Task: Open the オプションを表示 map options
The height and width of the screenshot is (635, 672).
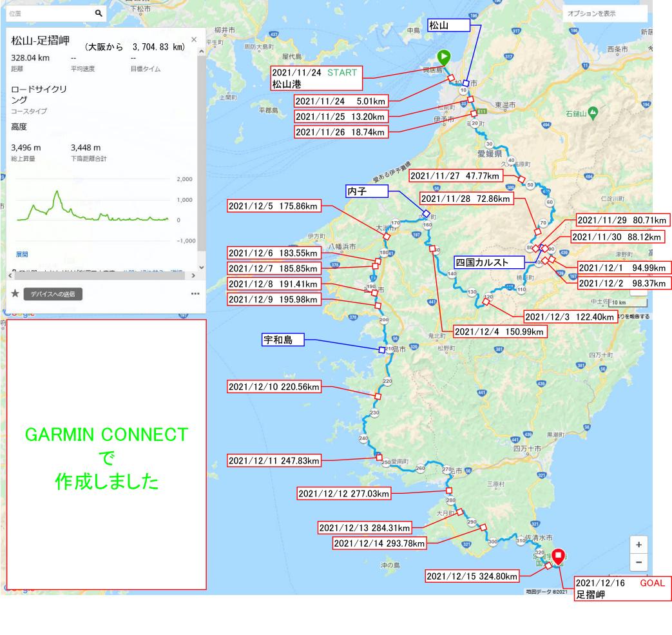Action: 605,14
